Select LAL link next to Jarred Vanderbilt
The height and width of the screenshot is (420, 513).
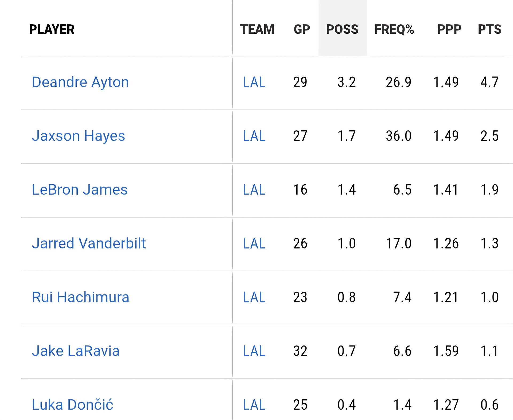(x=254, y=243)
